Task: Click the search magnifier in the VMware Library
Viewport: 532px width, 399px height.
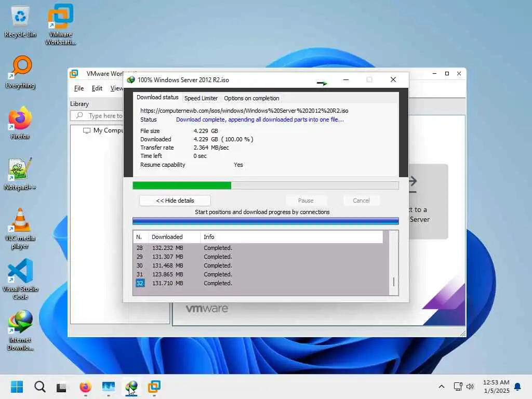Action: [79, 115]
